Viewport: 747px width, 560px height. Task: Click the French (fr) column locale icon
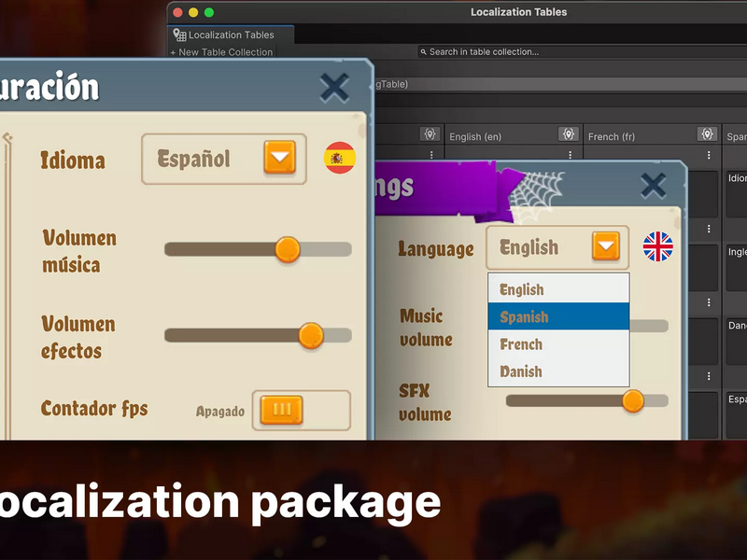pyautogui.click(x=707, y=134)
